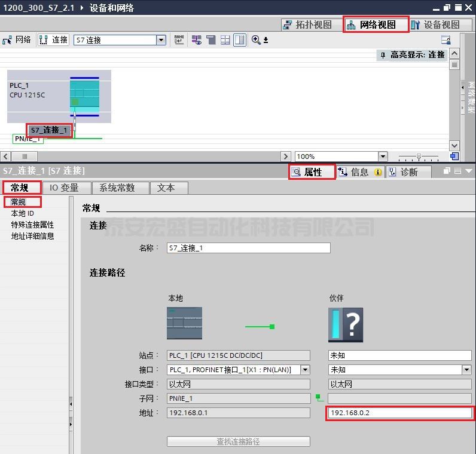Open the IO 变量 tab
This screenshot has width=476, height=454.
click(64, 188)
